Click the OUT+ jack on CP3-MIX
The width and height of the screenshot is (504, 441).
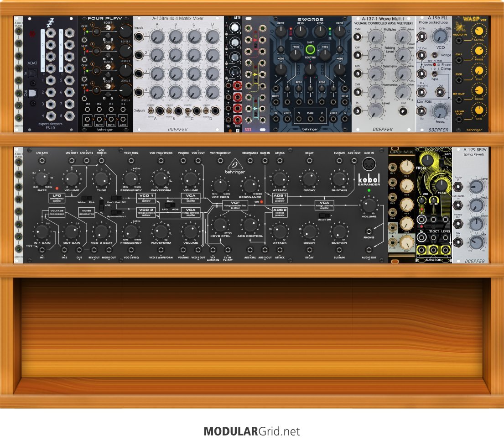coord(392,227)
